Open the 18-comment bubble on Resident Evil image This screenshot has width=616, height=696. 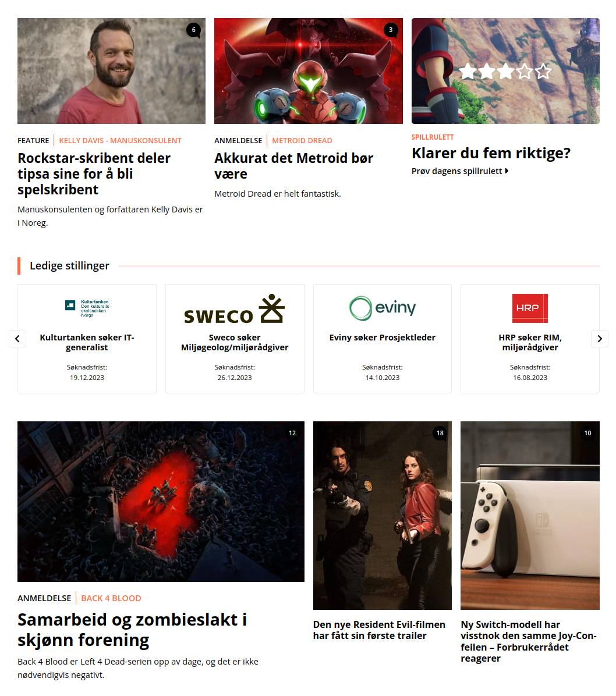click(x=440, y=433)
